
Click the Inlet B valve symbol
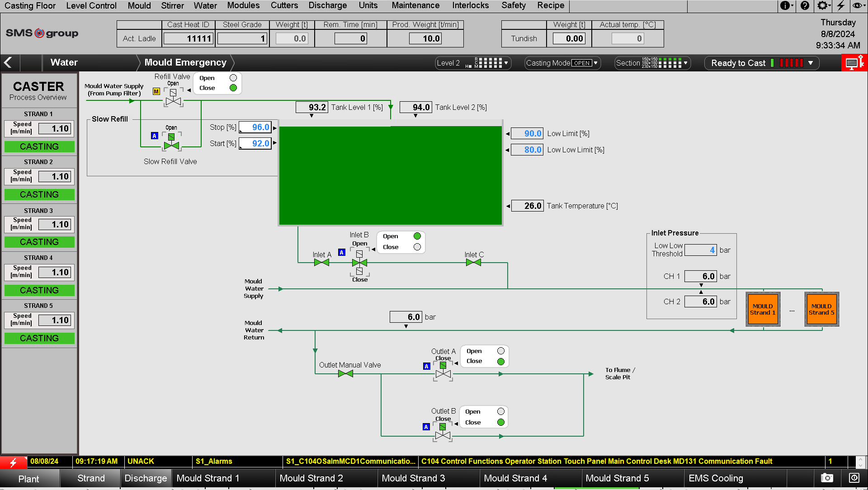click(359, 263)
